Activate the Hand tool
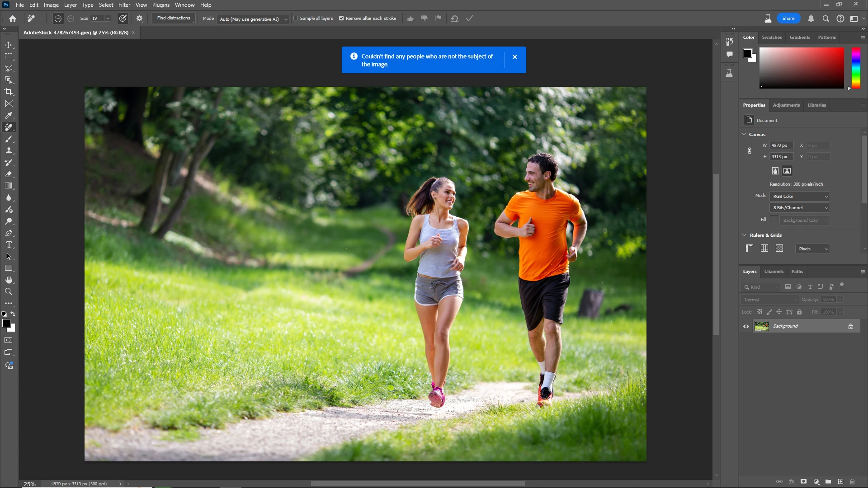This screenshot has height=488, width=868. point(9,280)
